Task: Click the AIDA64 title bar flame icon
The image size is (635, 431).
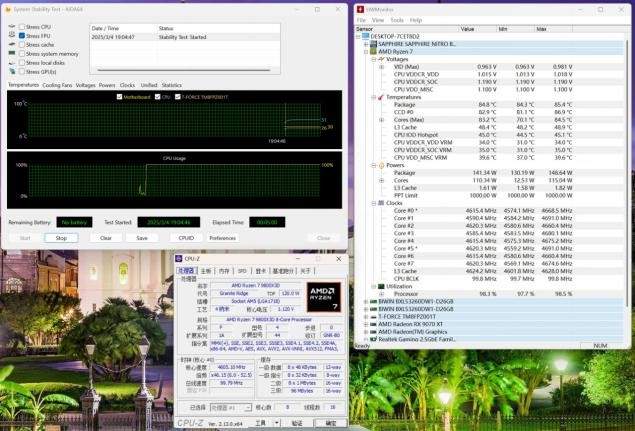Action: [8, 9]
